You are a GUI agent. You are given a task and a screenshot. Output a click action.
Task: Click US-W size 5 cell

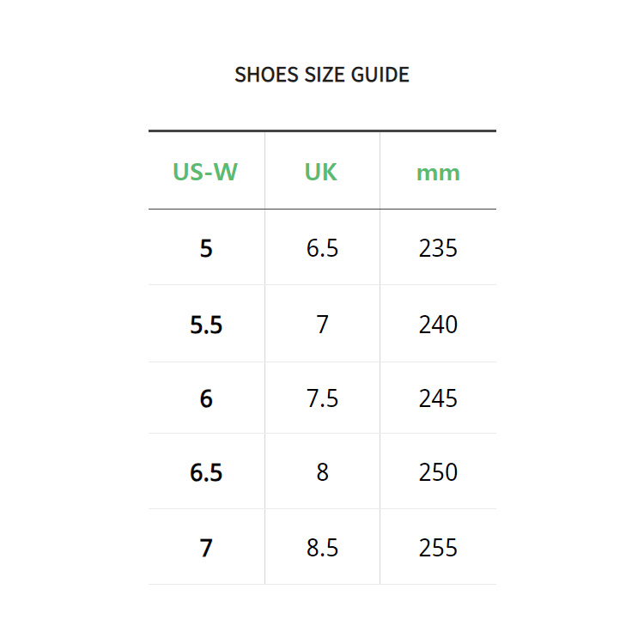(x=206, y=248)
